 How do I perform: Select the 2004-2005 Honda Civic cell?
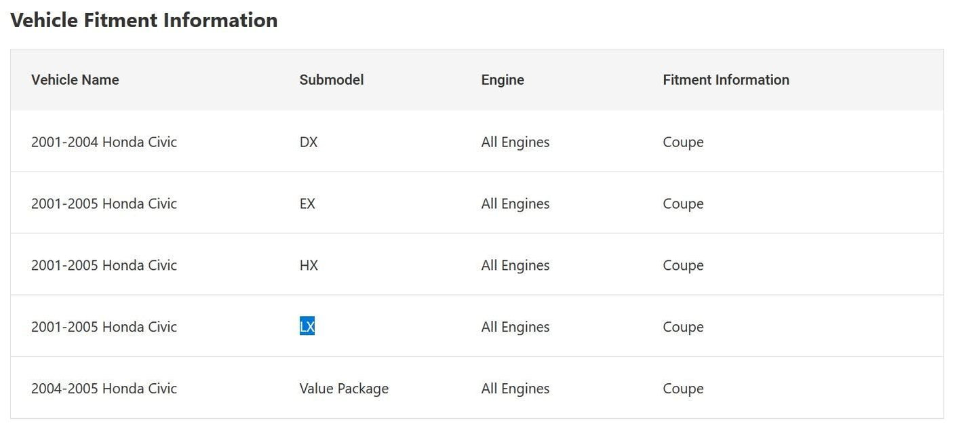click(x=104, y=389)
